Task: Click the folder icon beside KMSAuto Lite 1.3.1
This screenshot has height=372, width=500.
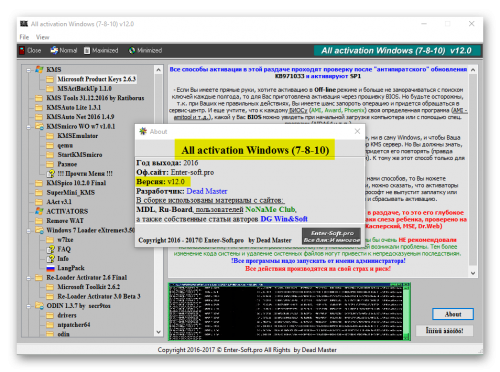Action: [x=39, y=107]
